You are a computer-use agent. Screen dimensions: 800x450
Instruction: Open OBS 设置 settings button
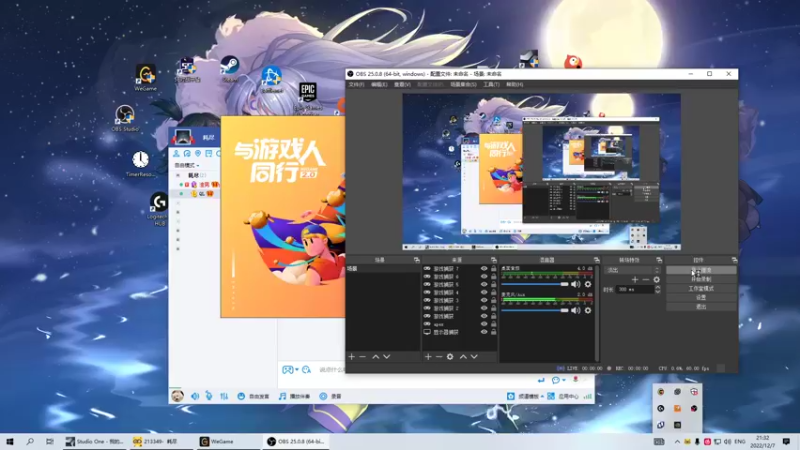point(701,297)
